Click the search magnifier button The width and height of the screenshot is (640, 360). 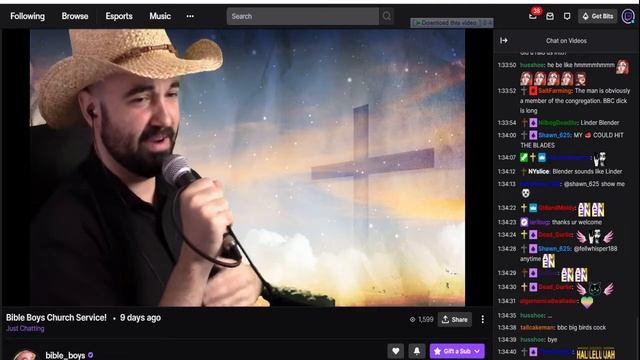point(387,16)
